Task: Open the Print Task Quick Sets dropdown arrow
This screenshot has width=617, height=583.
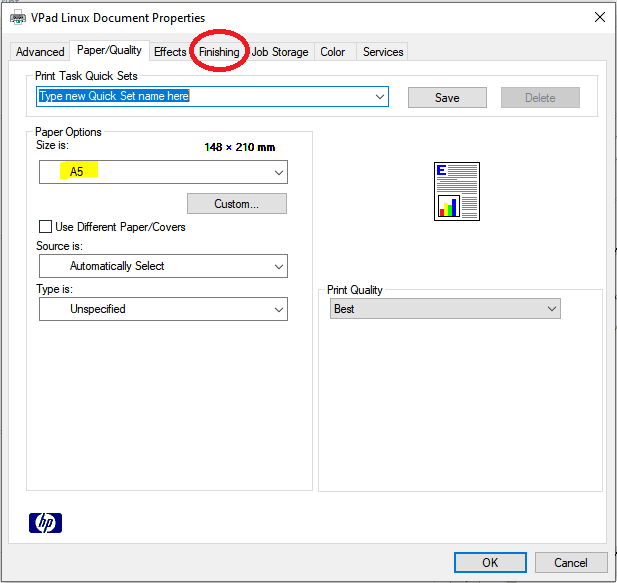Action: pos(379,97)
